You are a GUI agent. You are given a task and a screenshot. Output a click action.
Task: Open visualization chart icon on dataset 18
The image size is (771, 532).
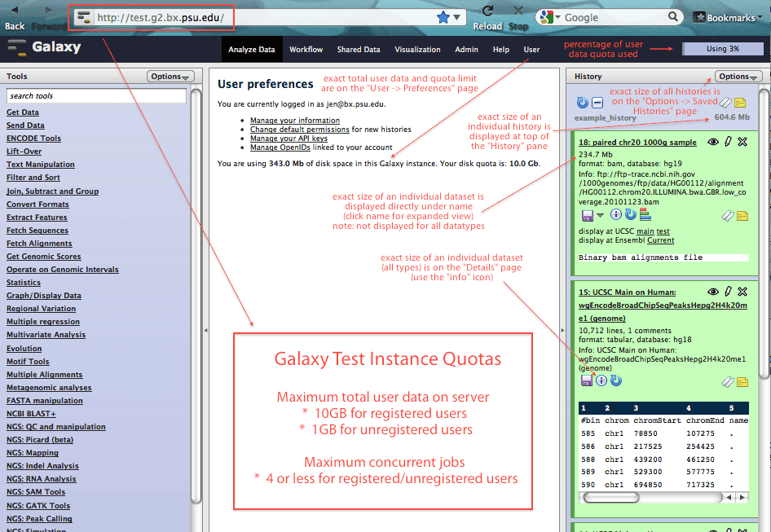(x=644, y=215)
